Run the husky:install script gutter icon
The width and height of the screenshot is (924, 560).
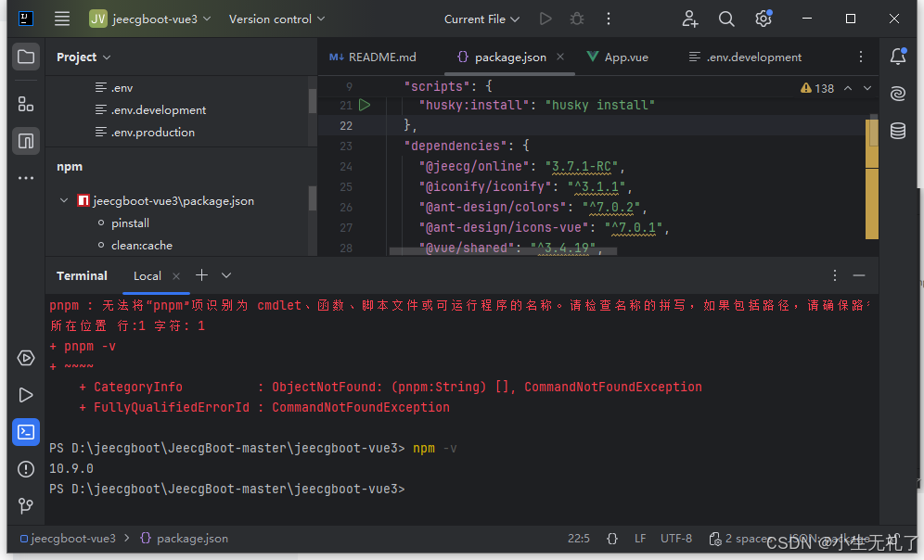click(365, 105)
